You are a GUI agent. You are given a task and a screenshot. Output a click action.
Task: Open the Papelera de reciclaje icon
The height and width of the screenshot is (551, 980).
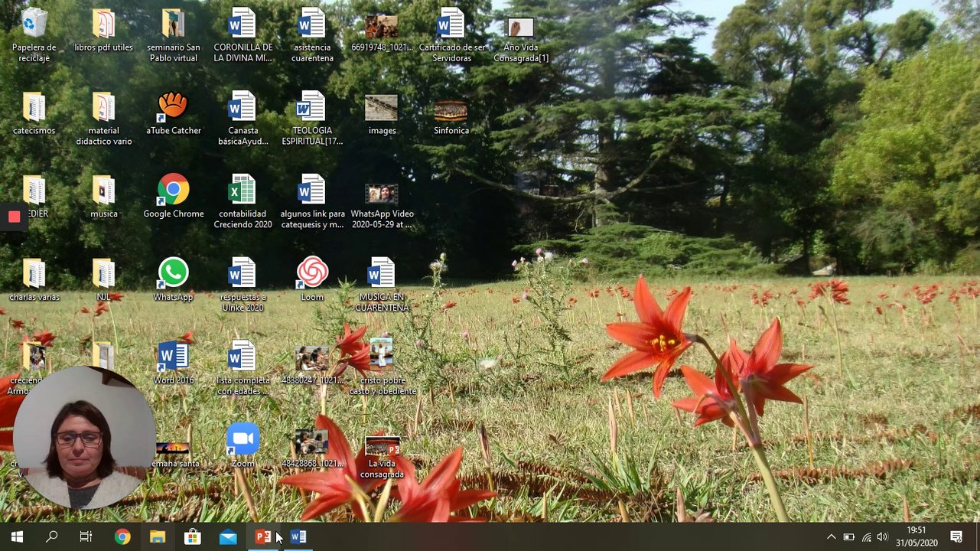coord(34,35)
